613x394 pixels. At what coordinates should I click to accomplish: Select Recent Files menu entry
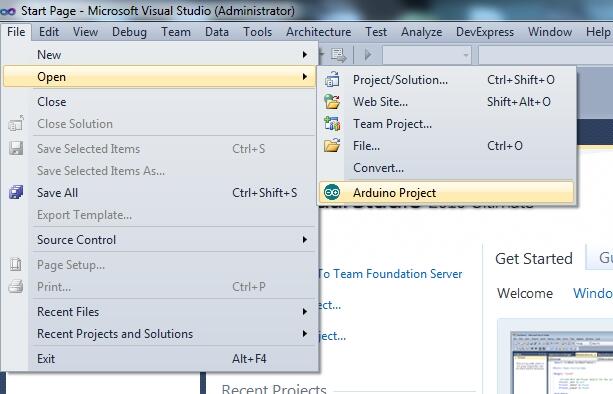[x=159, y=312]
